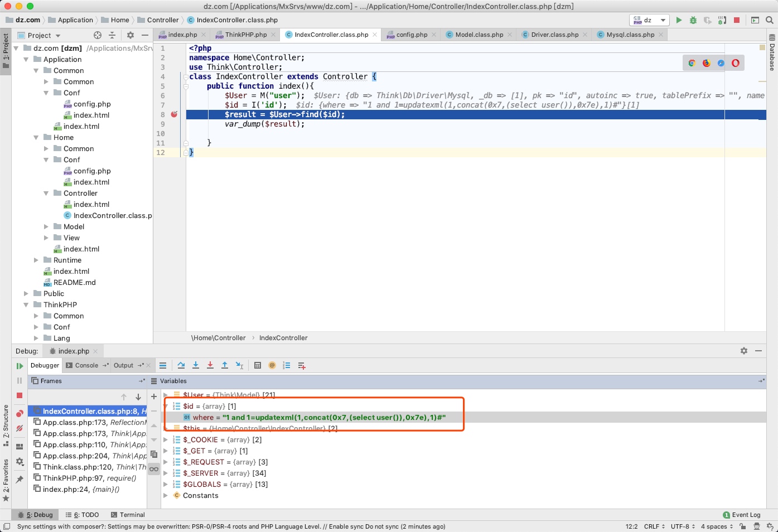Click Step Over in debugger toolbar
This screenshot has width=778, height=532.
click(181, 365)
